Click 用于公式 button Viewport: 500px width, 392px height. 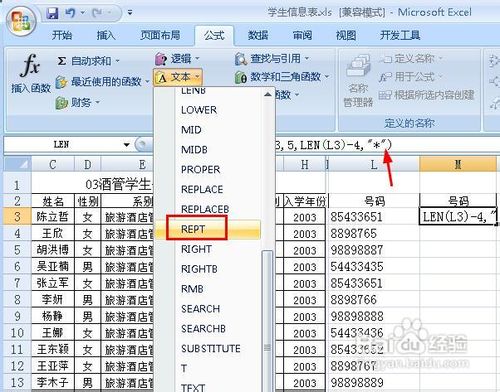coord(410,77)
